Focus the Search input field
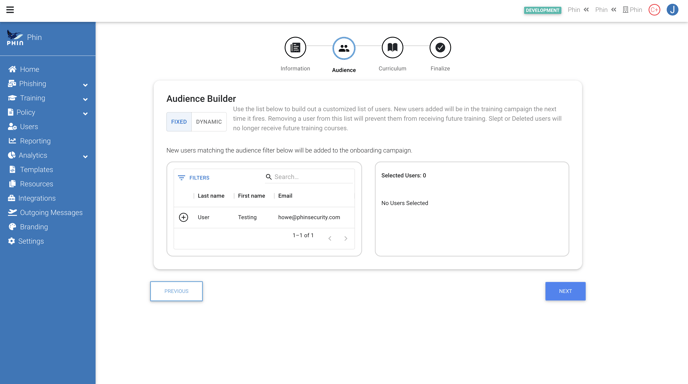Image resolution: width=688 pixels, height=384 pixels. (313, 177)
